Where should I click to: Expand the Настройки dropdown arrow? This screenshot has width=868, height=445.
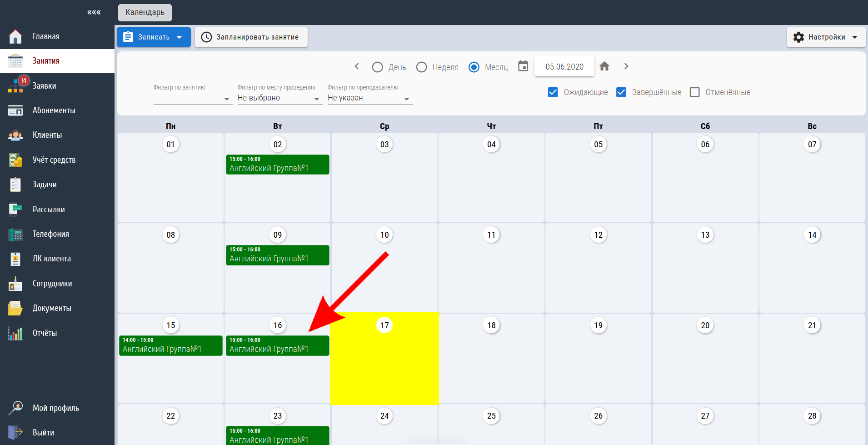[x=855, y=37]
